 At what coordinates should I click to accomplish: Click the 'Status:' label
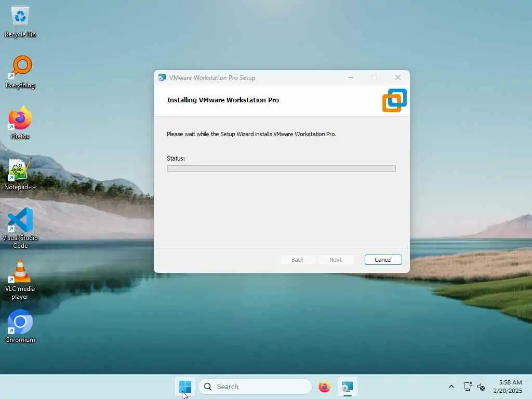[176, 158]
